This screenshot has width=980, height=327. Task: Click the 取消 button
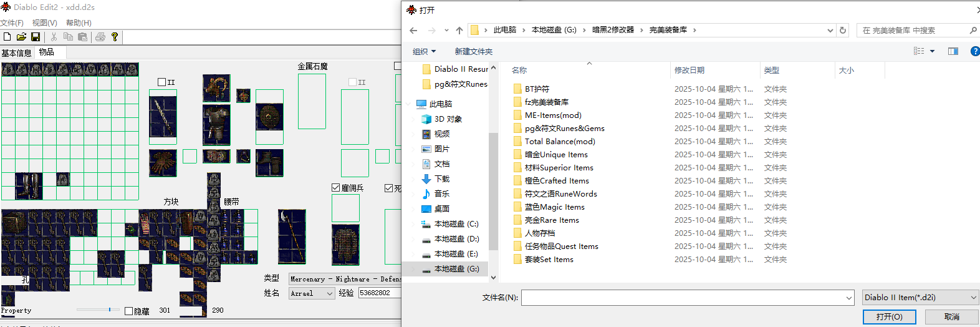pyautogui.click(x=951, y=317)
